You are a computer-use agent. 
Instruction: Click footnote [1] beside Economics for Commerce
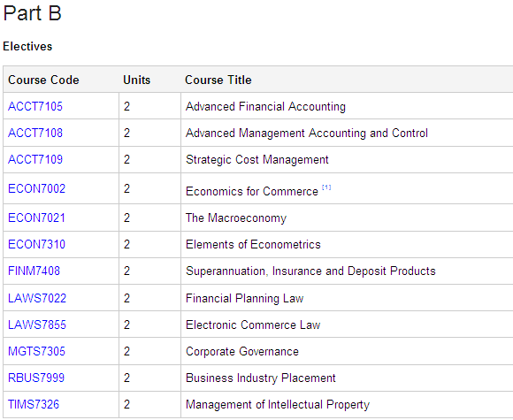tap(326, 187)
